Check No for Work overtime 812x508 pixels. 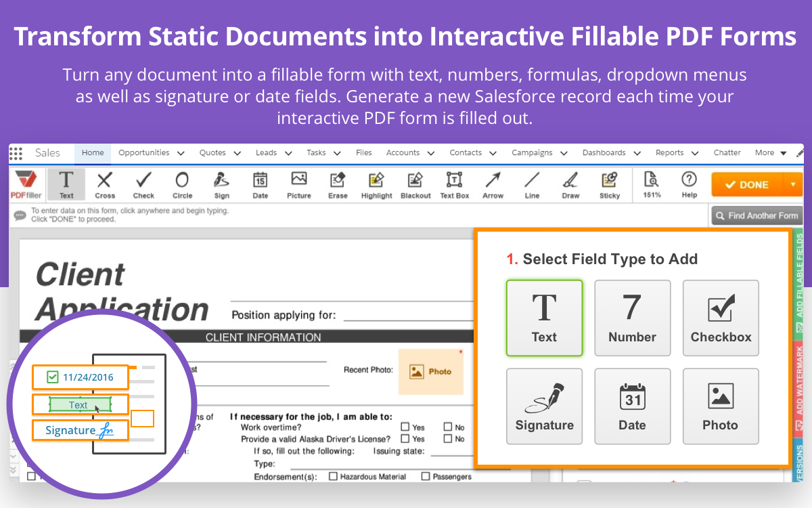coord(448,427)
